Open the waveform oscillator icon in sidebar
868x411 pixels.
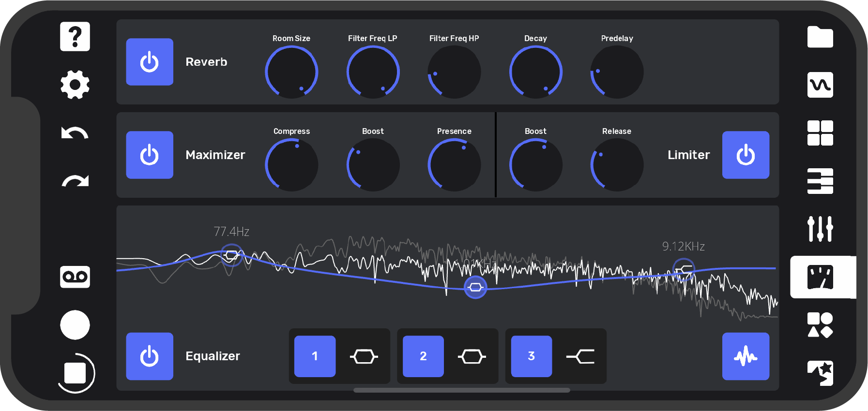coord(820,85)
